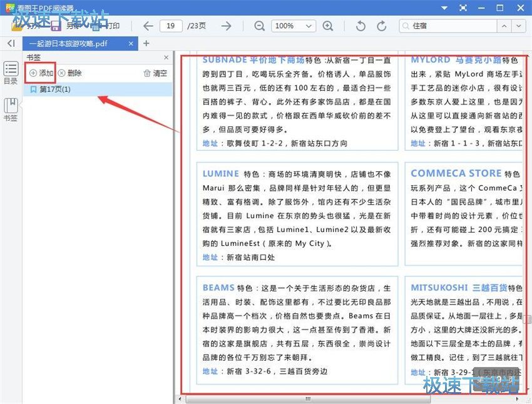Click the 地址 label in the BEAMS card

210,371
